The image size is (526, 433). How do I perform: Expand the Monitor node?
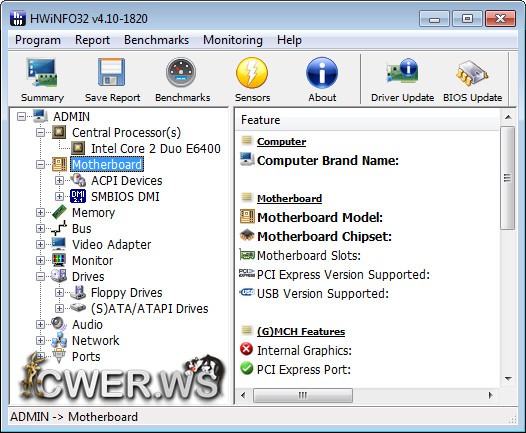[x=40, y=260]
